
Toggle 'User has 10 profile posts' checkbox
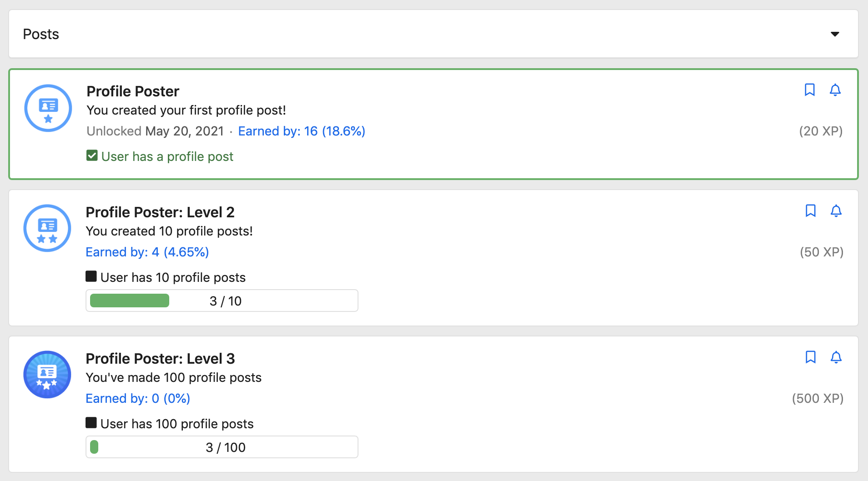tap(91, 276)
